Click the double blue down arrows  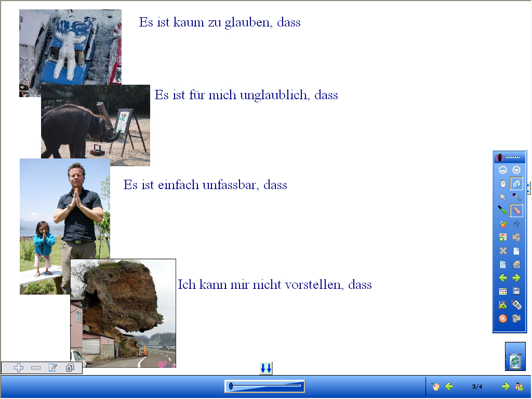click(266, 368)
